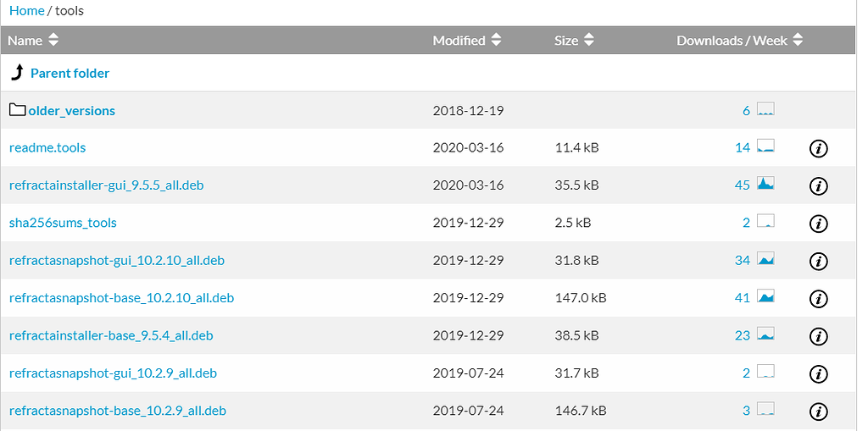Sort file list by Size column
The height and width of the screenshot is (431, 868).
click(x=574, y=41)
